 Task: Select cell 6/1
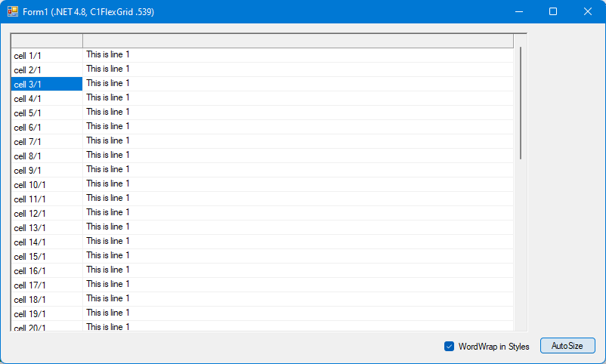pos(47,127)
